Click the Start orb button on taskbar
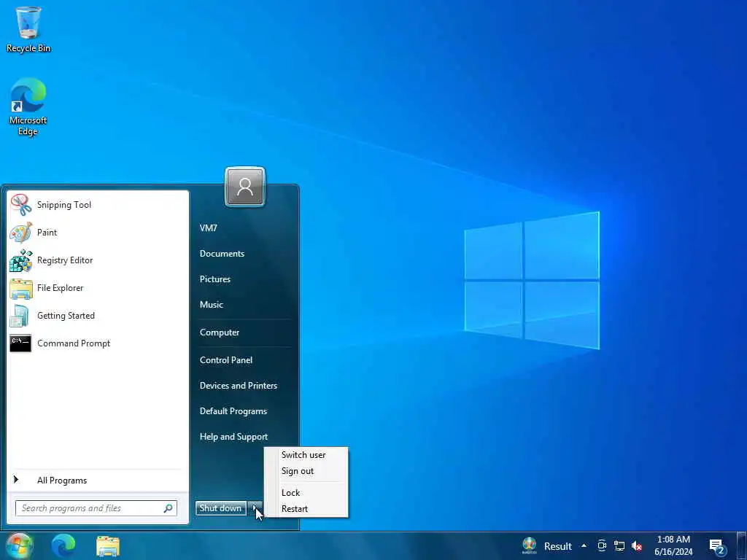Image resolution: width=747 pixels, height=560 pixels. point(19,545)
